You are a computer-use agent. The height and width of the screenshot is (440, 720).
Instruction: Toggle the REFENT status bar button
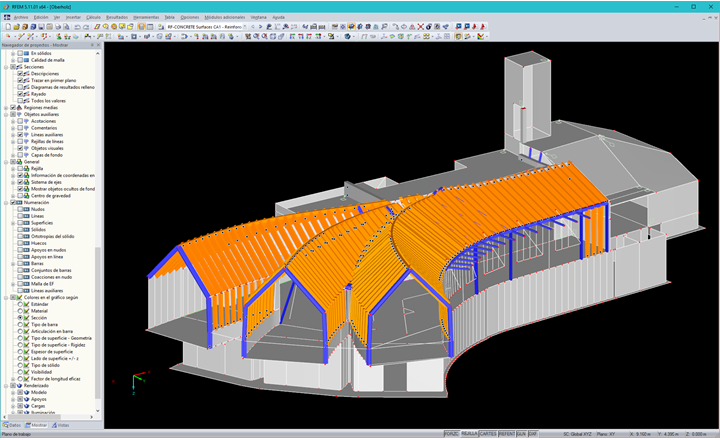click(x=506, y=434)
